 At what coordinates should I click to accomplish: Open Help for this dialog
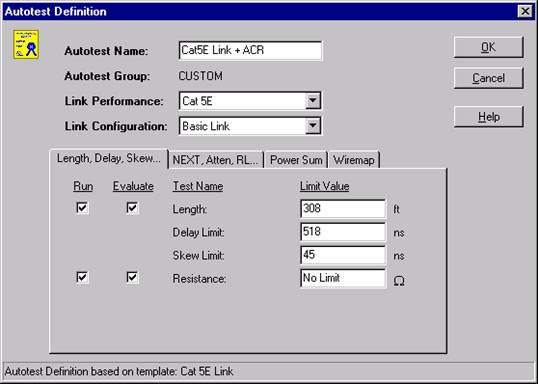(488, 117)
